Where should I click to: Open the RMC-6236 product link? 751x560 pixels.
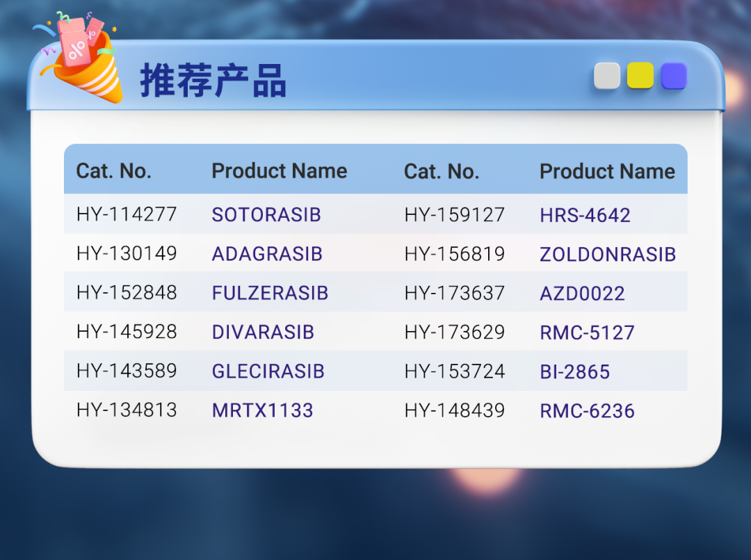point(587,411)
